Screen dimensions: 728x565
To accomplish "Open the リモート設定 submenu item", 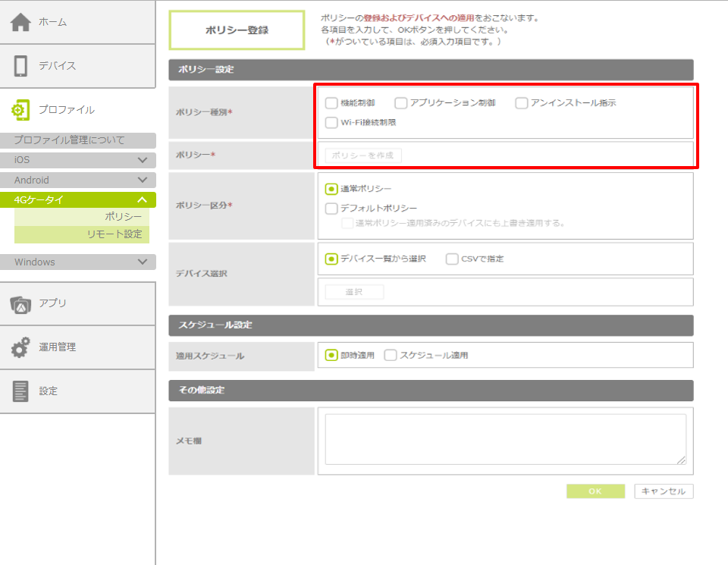I will pos(114,234).
